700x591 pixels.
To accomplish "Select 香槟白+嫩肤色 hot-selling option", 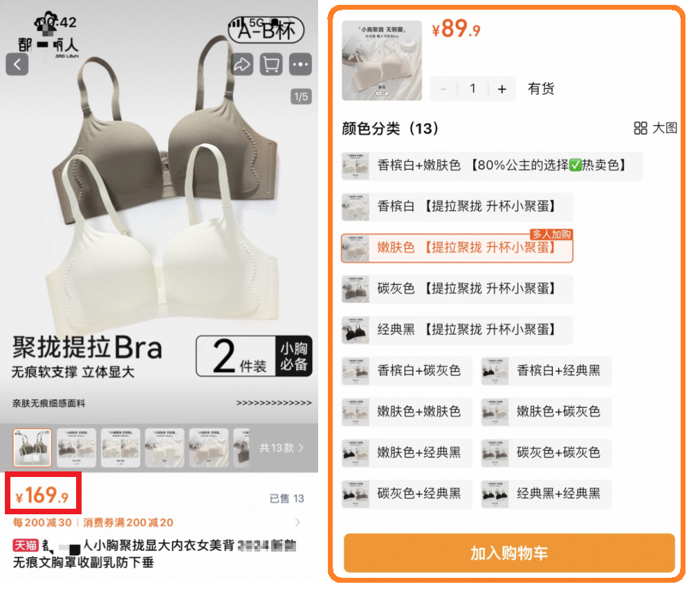I will click(x=492, y=166).
